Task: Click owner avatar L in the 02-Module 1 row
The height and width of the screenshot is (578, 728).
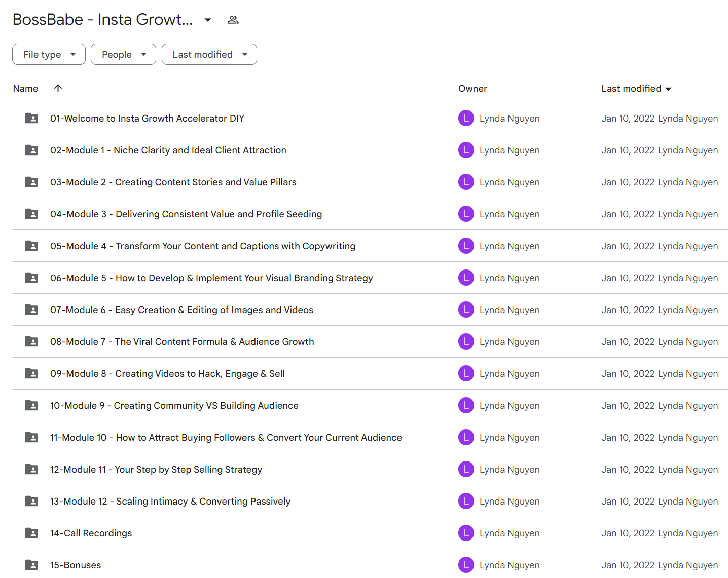Action: (466, 150)
